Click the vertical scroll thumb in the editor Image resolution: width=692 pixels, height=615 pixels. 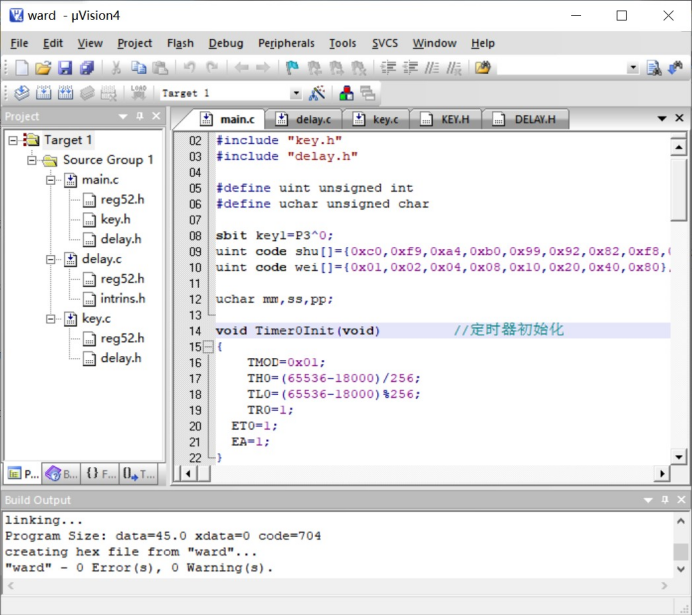(x=679, y=190)
